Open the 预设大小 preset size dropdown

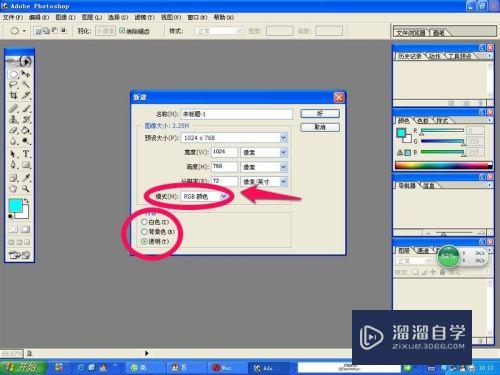click(284, 138)
